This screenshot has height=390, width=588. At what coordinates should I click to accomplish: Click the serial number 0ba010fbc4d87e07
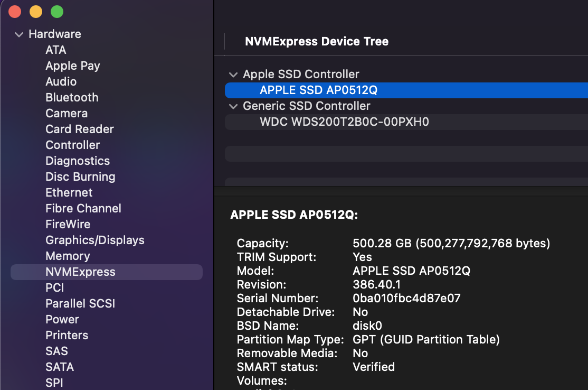pos(406,299)
